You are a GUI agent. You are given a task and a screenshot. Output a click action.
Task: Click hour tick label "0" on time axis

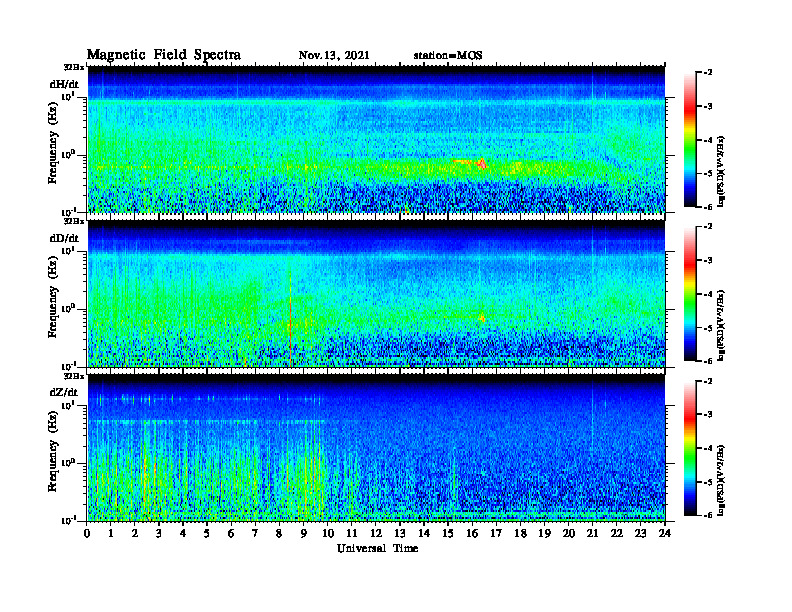[87, 534]
